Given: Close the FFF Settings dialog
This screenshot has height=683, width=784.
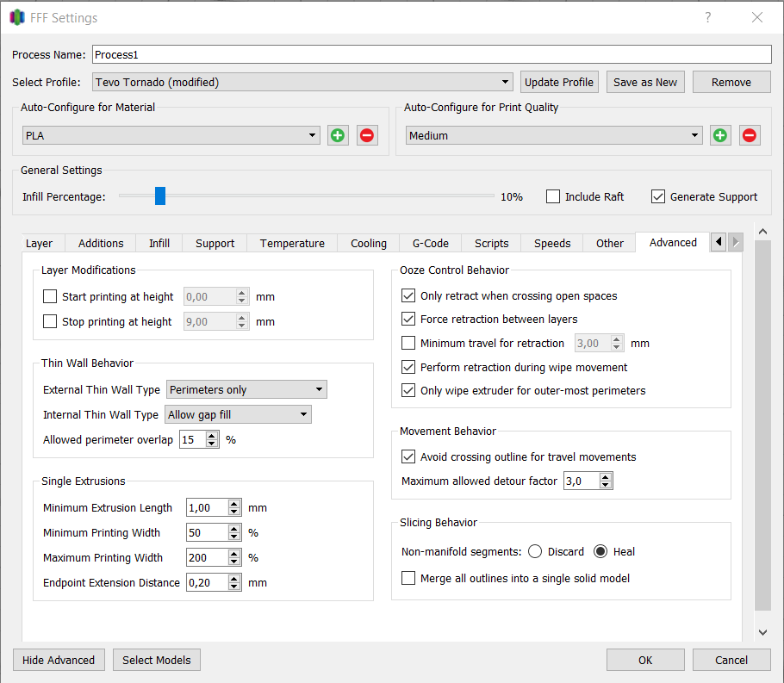Looking at the screenshot, I should [757, 17].
